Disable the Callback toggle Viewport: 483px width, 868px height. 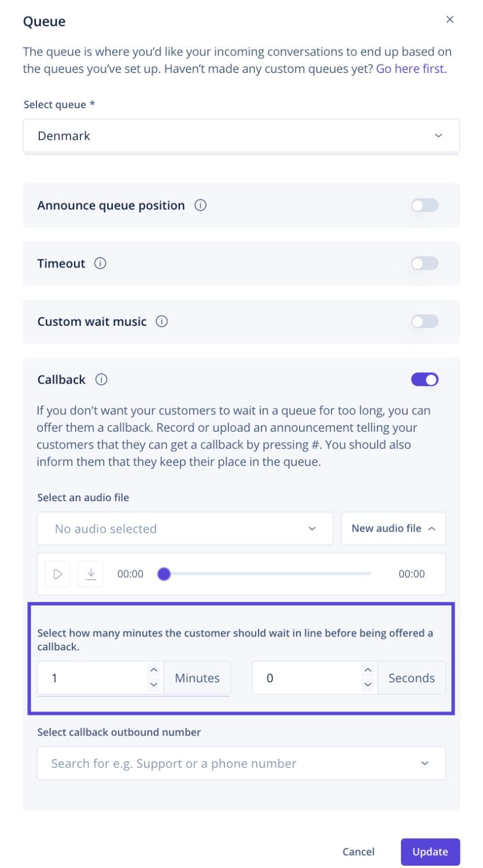(x=425, y=380)
